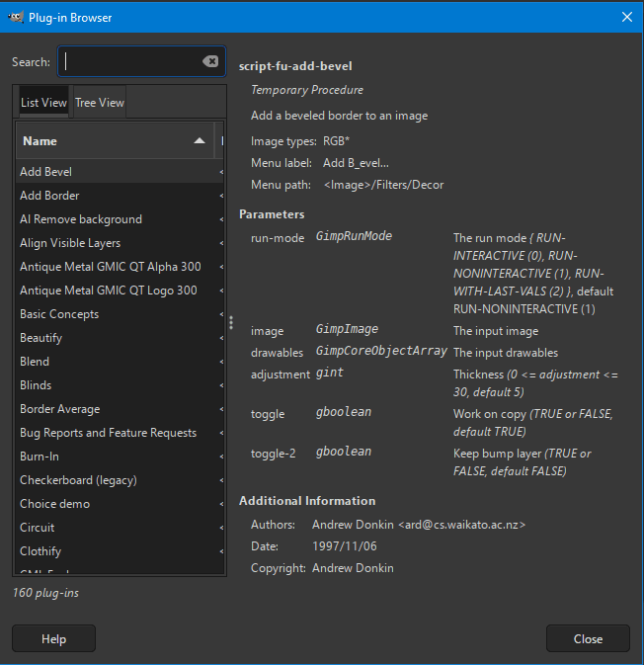Sort list by the Name column header
This screenshot has height=665, width=644.
click(x=115, y=140)
